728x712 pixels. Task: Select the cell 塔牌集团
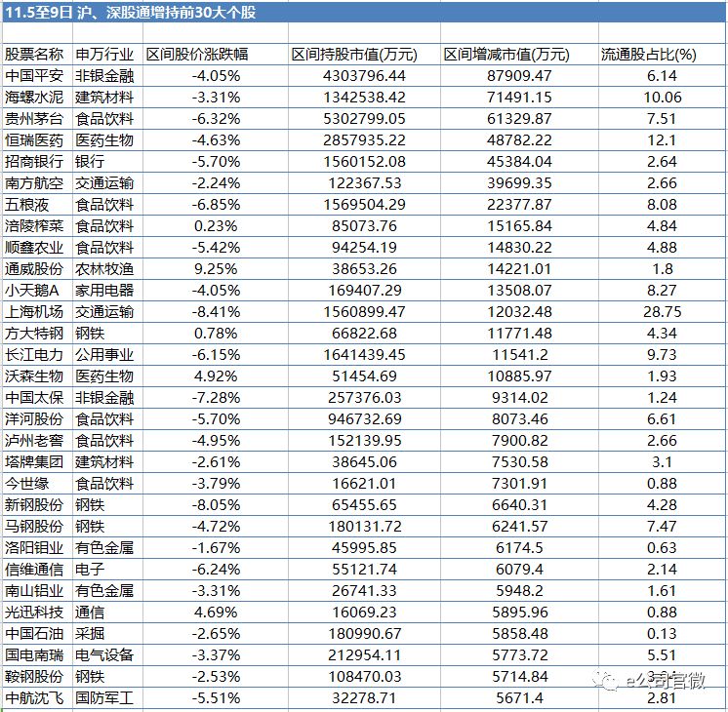(x=34, y=462)
